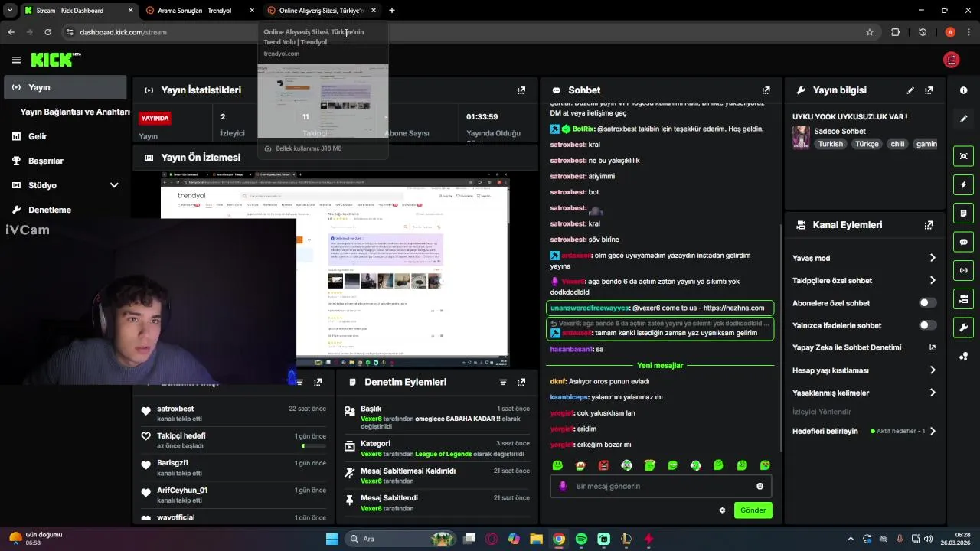Toggle the camera actions widget in right sidebar

pos(963,298)
